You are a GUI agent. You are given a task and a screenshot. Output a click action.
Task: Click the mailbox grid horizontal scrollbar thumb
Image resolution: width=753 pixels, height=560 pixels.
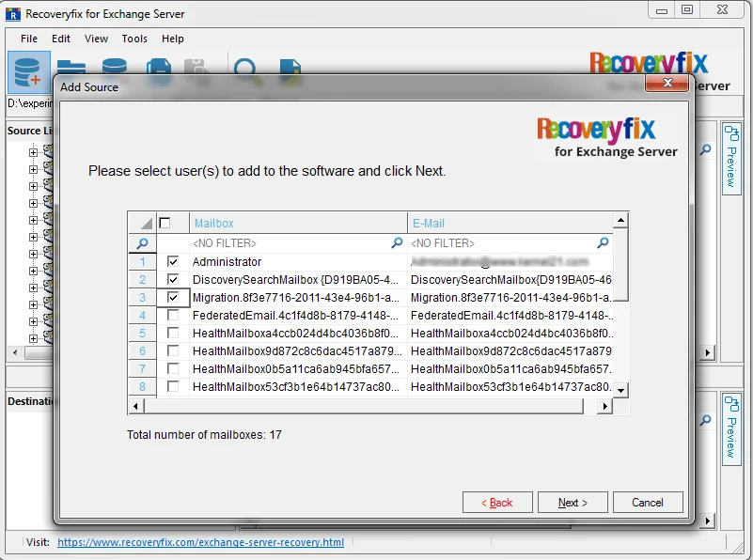[x=364, y=407]
